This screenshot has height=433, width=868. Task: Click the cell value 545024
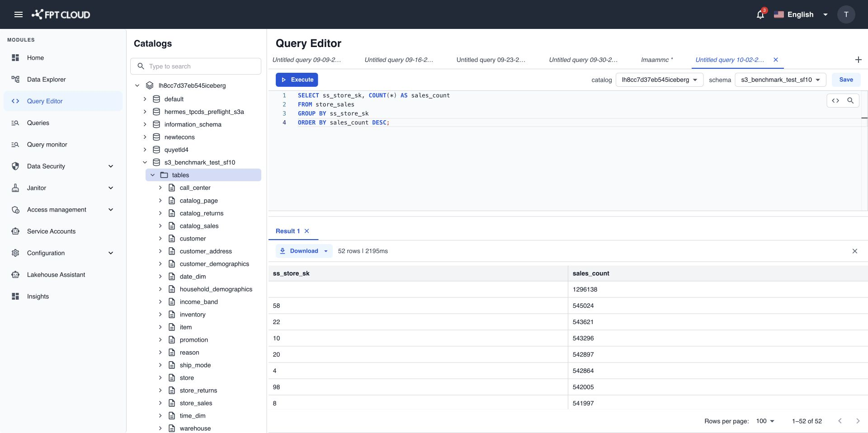tap(583, 306)
